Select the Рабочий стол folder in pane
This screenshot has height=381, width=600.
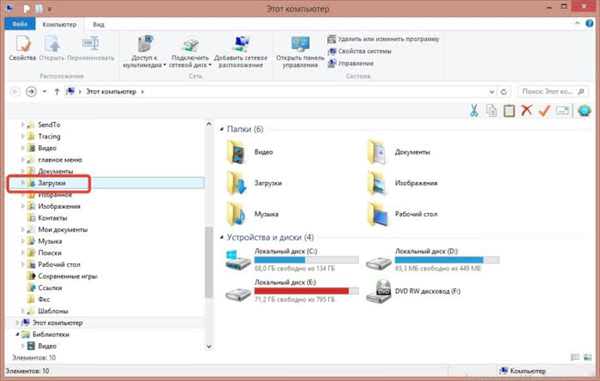click(x=403, y=214)
